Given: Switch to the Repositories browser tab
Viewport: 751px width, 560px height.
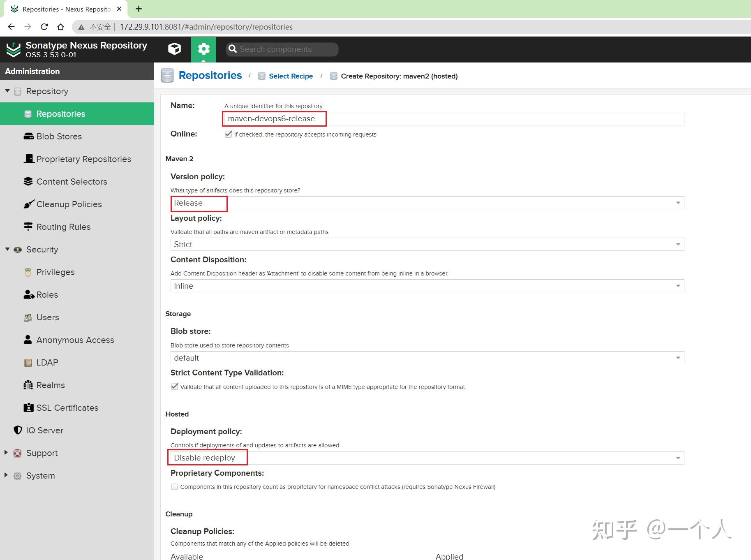Looking at the screenshot, I should (x=62, y=9).
